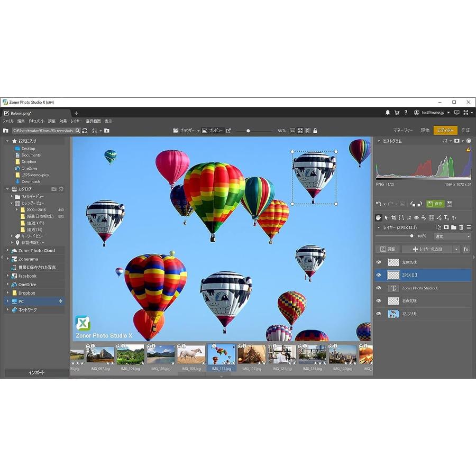Expand the フォルダービュー tree node
The width and height of the screenshot is (476, 476).
(12, 196)
